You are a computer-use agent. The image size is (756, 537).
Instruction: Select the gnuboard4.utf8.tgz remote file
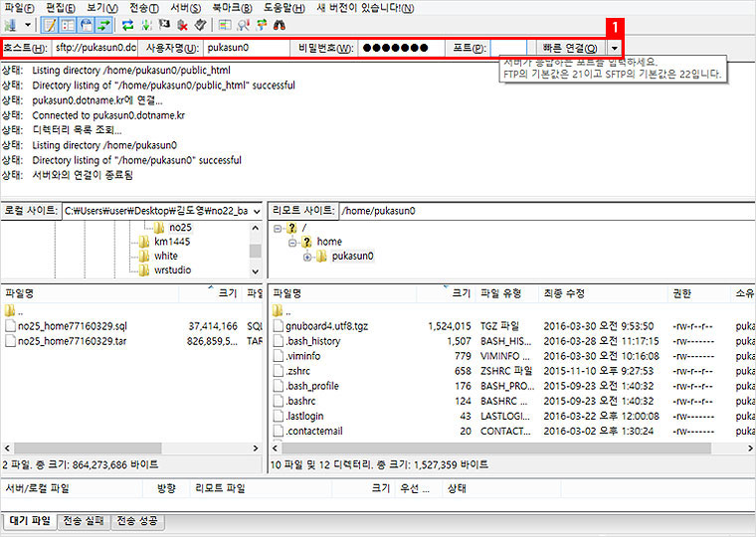click(325, 325)
